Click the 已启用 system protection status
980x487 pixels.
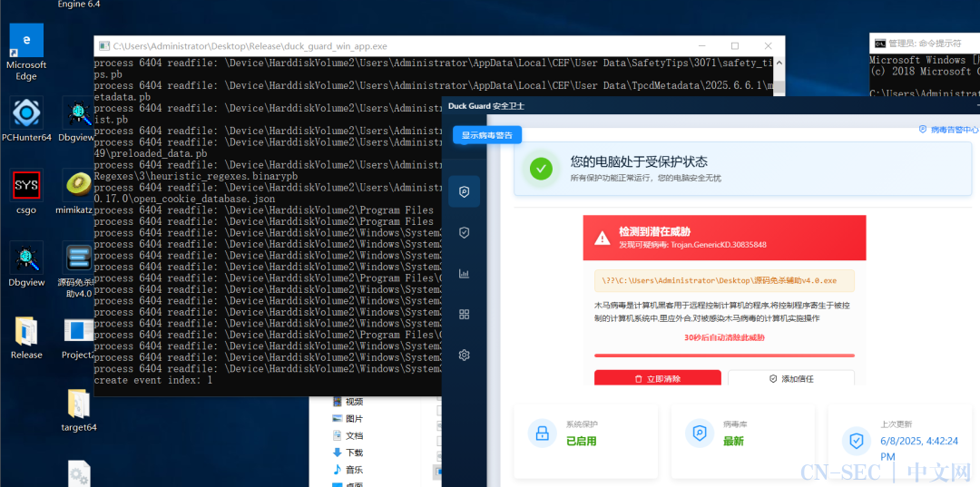(x=582, y=441)
